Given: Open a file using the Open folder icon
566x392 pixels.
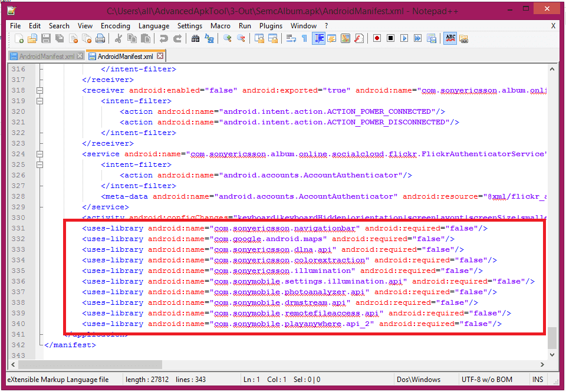Looking at the screenshot, I should click(32, 38).
